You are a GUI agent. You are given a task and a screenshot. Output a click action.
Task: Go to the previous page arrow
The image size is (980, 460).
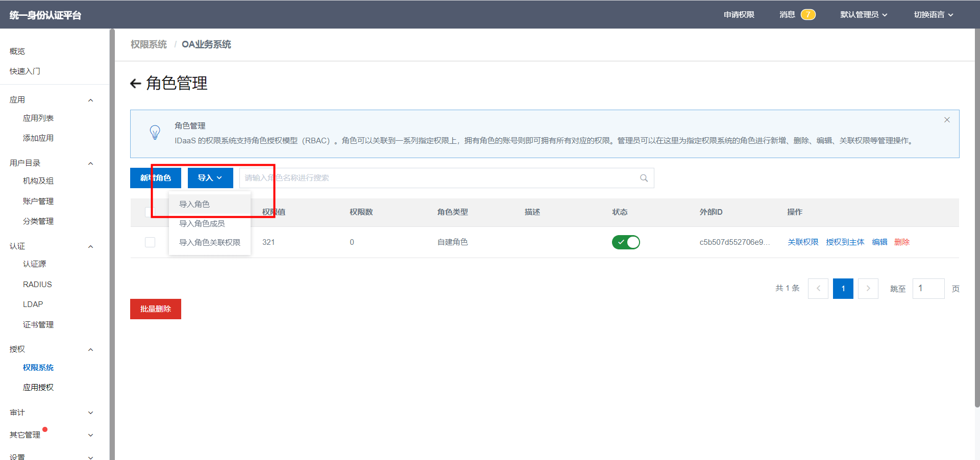pyautogui.click(x=818, y=289)
